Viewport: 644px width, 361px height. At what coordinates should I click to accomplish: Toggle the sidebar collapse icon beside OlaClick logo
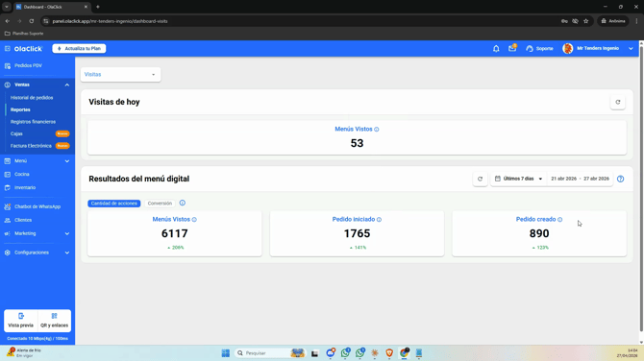pos(8,48)
